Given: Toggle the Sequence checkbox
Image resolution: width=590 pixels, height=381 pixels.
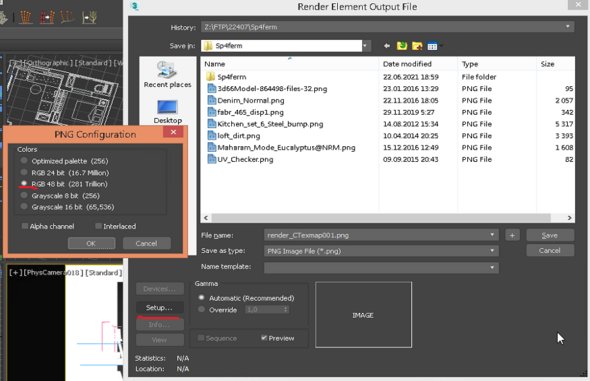Looking at the screenshot, I should (x=201, y=338).
